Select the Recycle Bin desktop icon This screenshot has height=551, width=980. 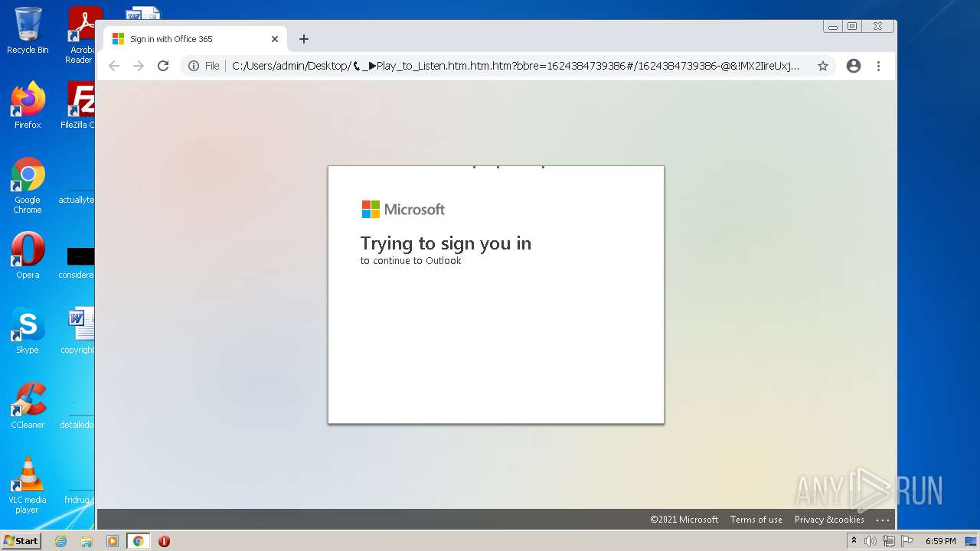28,31
